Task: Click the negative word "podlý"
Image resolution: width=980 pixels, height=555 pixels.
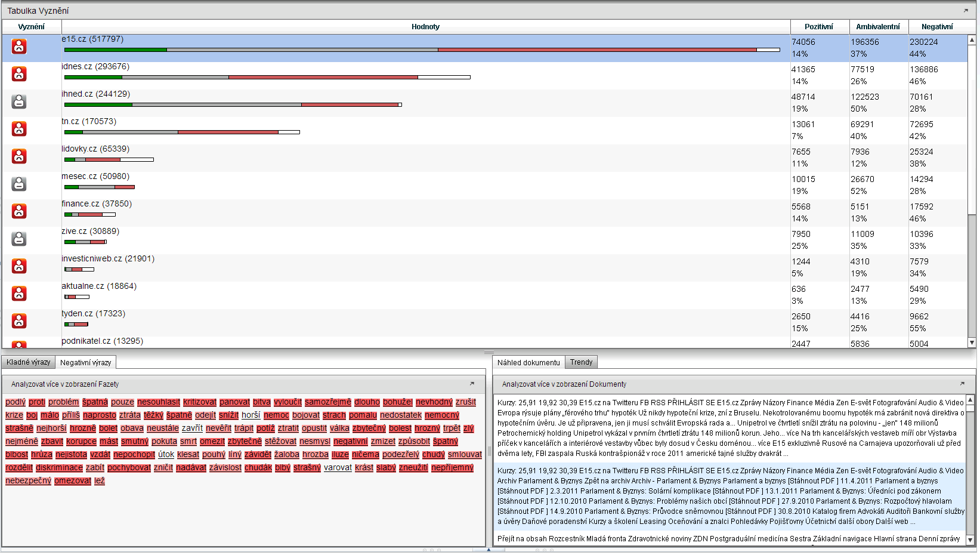Action: click(x=16, y=402)
